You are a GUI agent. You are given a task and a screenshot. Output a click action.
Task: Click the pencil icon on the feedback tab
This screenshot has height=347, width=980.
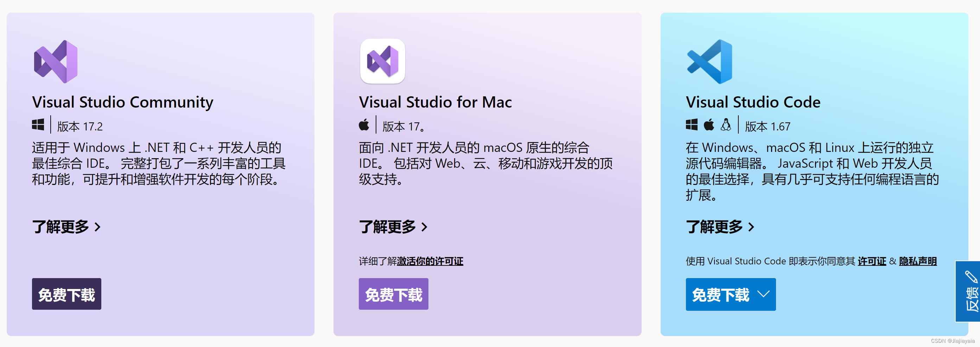(971, 277)
